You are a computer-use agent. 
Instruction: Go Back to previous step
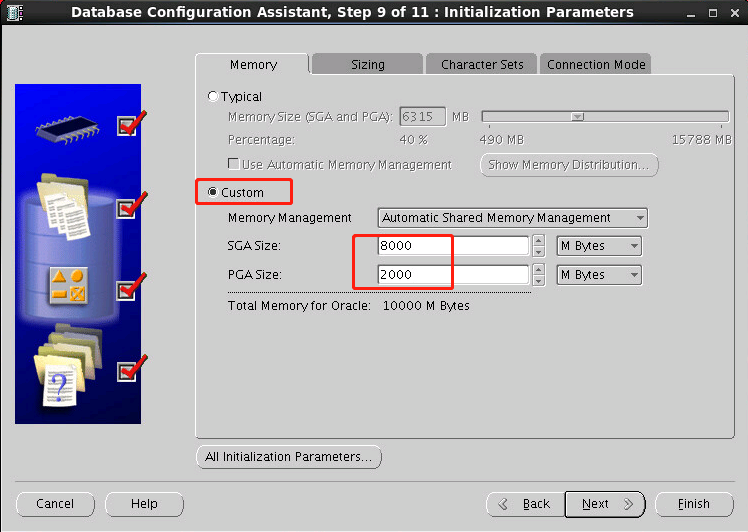pyautogui.click(x=525, y=504)
